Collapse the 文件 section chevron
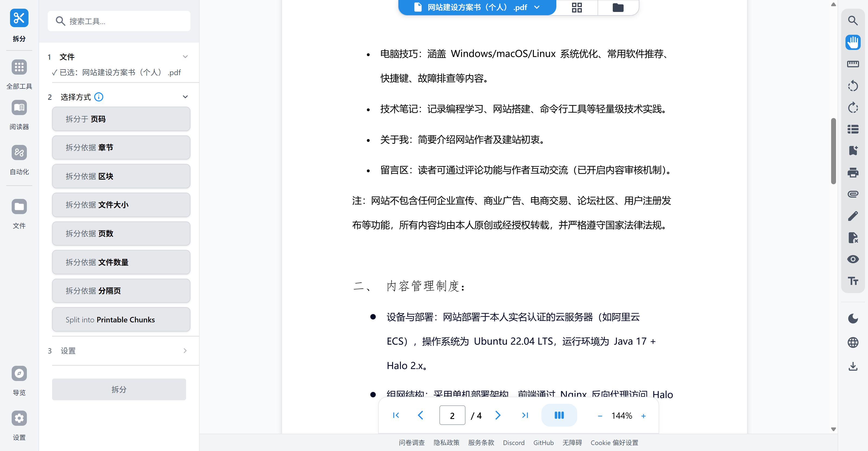868x451 pixels. [185, 57]
